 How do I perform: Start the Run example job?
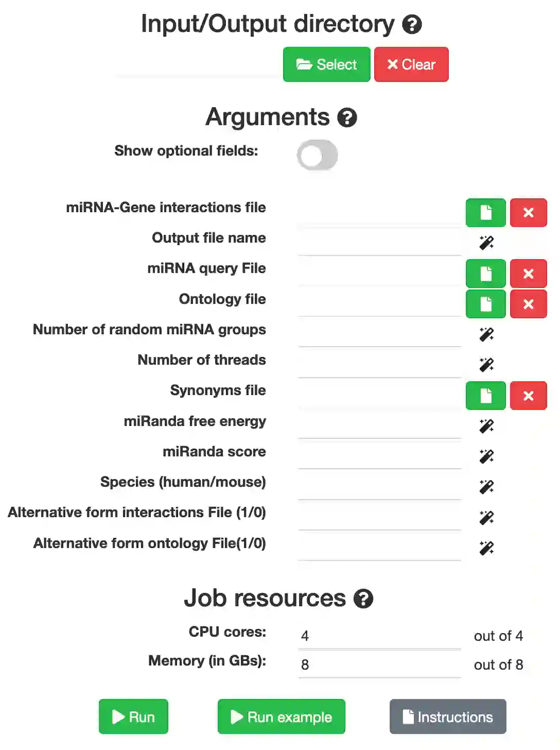(281, 717)
